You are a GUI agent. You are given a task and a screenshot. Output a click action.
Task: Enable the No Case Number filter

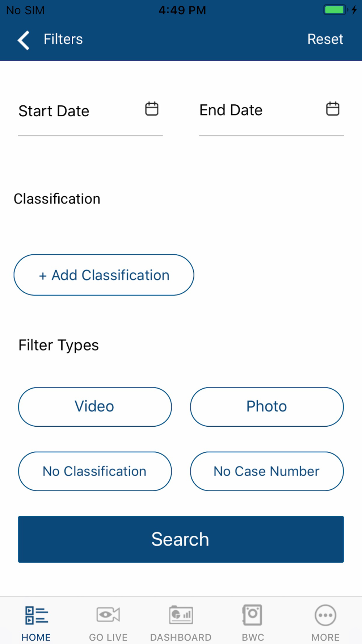pyautogui.click(x=267, y=471)
